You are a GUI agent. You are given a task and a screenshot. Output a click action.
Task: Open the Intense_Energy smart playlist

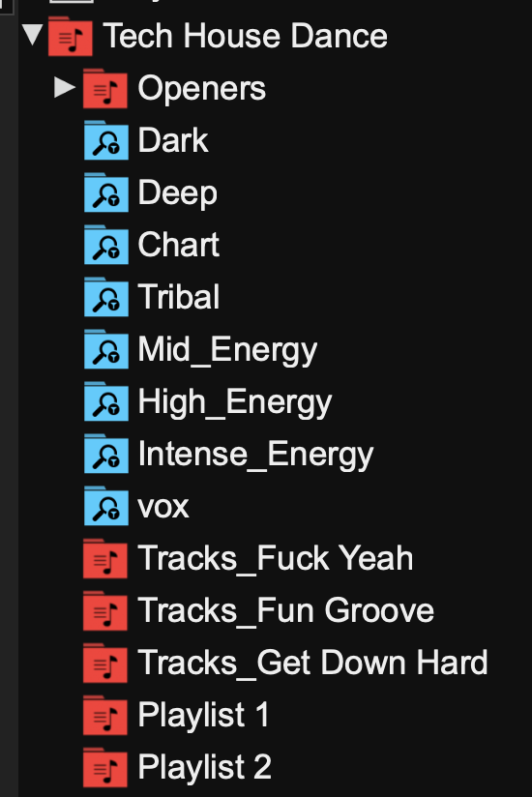point(255,455)
